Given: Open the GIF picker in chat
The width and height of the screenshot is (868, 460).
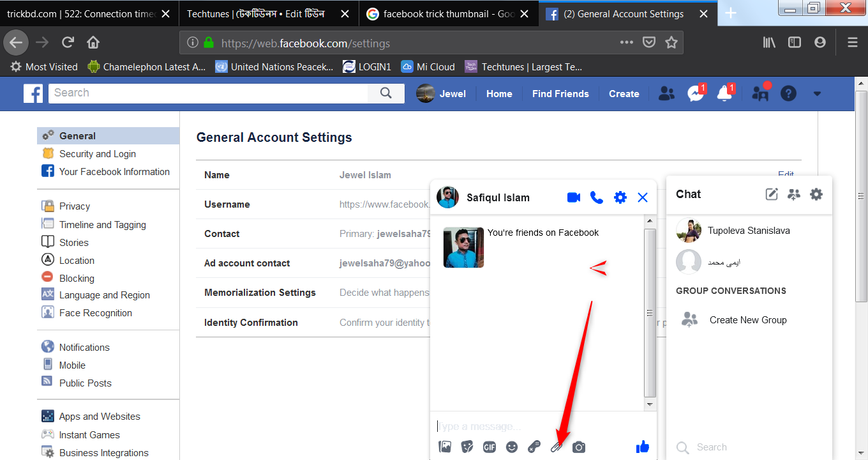Looking at the screenshot, I should point(490,447).
